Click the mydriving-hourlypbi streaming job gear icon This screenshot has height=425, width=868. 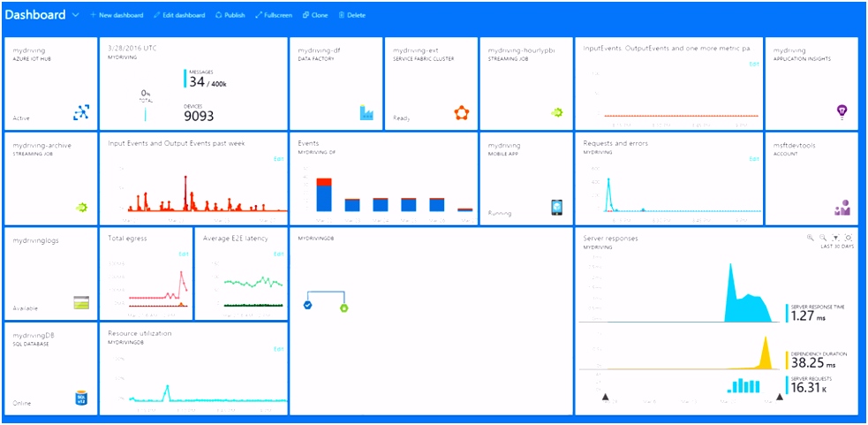(556, 112)
